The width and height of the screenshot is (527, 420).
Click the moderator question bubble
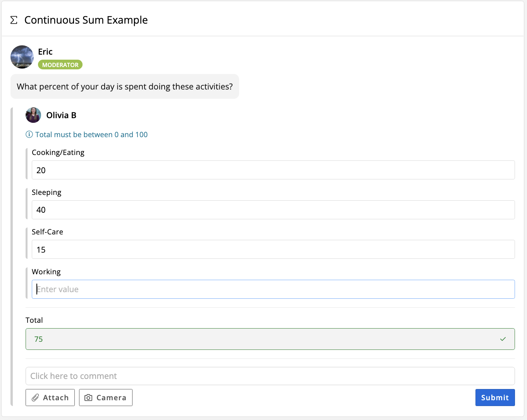click(124, 86)
